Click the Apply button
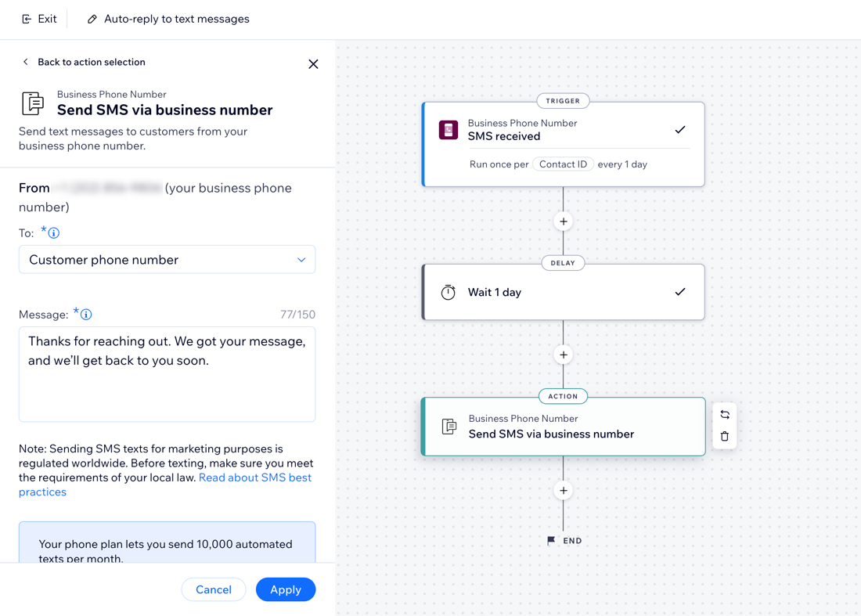This screenshot has width=861, height=616. pos(286,589)
